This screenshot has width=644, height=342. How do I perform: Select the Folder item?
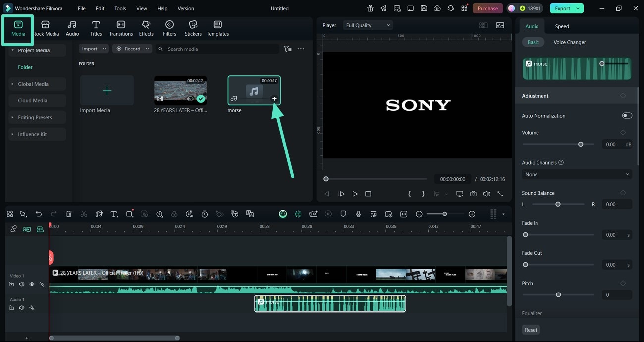click(25, 67)
